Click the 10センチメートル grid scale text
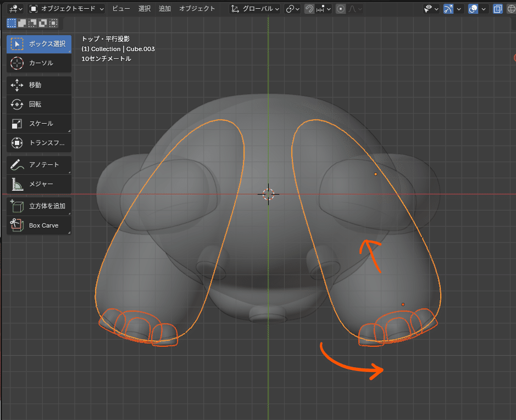516x420 pixels. point(106,59)
